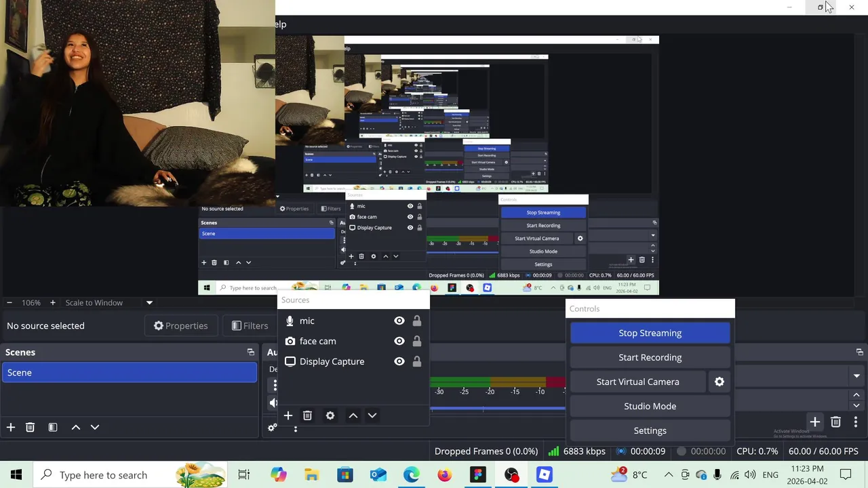Select the mic source row
Viewport: 868px width, 488px height.
tap(353, 321)
